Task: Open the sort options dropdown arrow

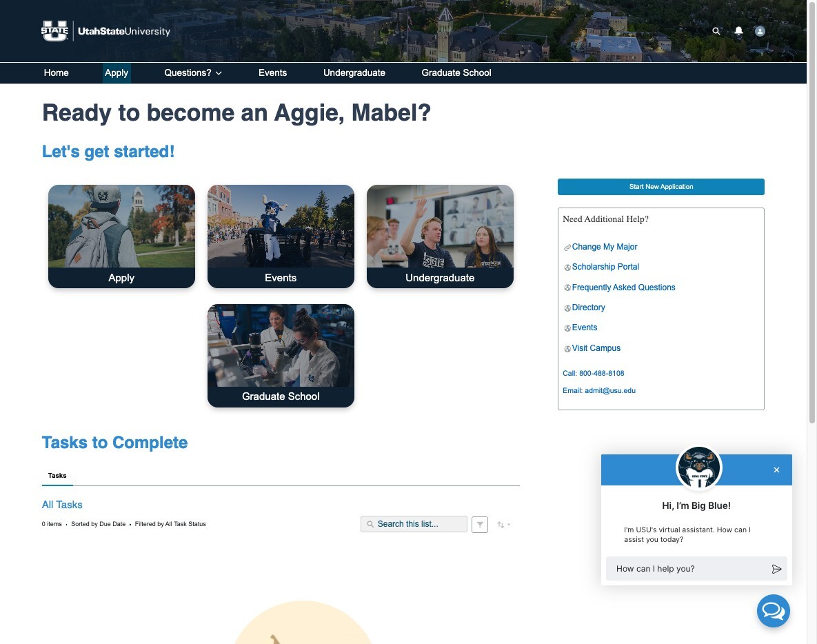Action: pyautogui.click(x=508, y=524)
